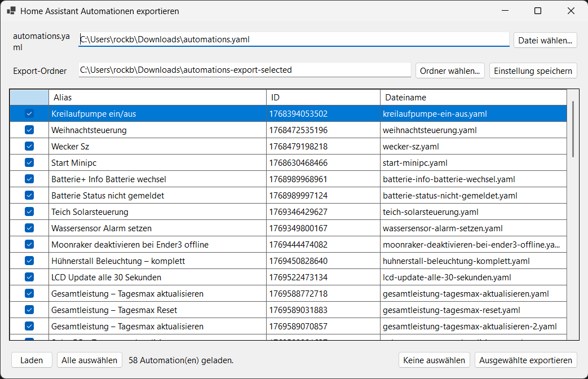Click into the Export-Ordner path field
Image resolution: width=588 pixels, height=379 pixels.
245,70
